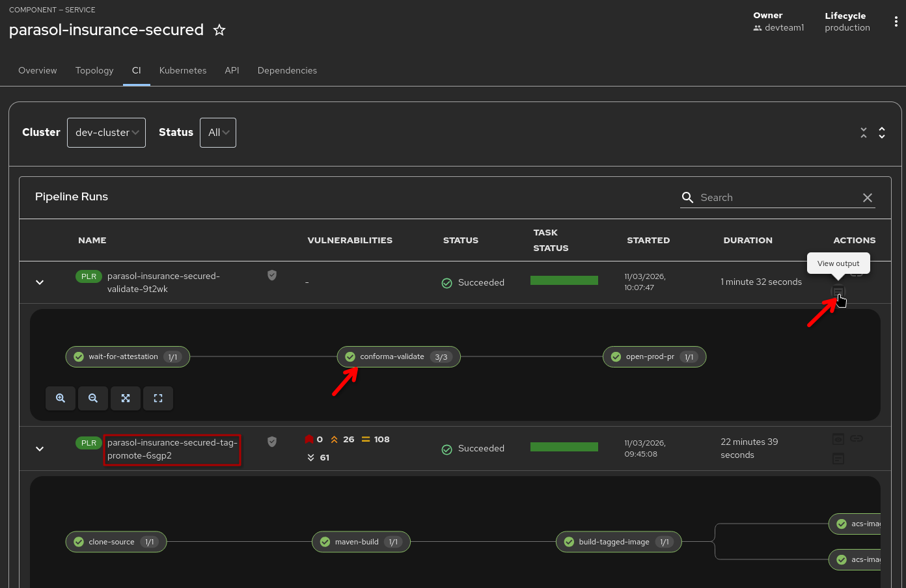The image size is (906, 588).
Task: Open the Status filter dropdown
Action: click(217, 132)
